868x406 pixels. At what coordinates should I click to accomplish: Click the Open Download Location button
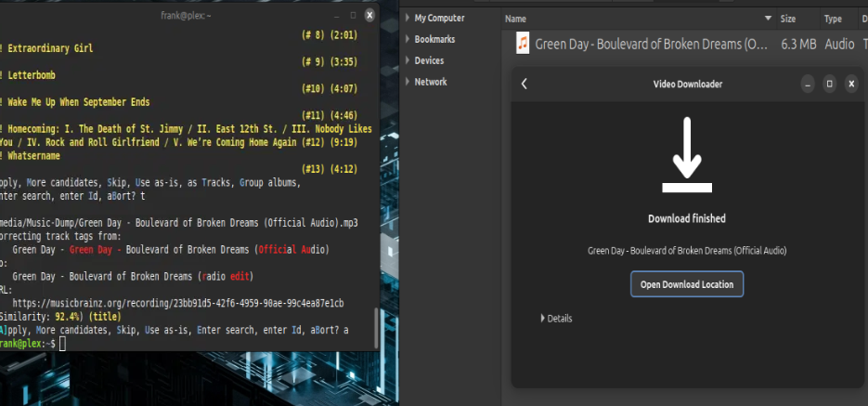pyautogui.click(x=686, y=284)
